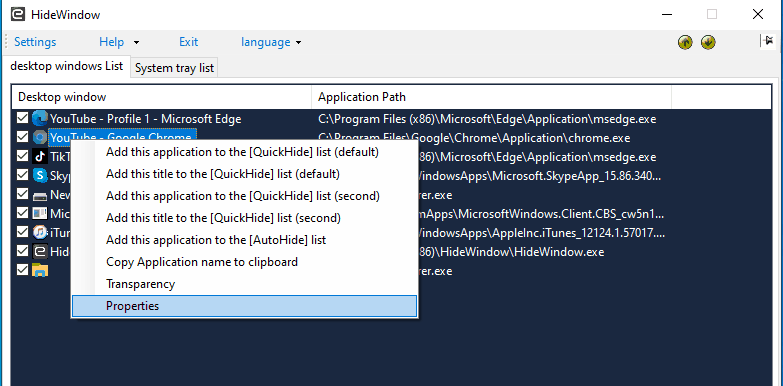Close the HideWindow window
This screenshot has height=386, width=783.
tap(758, 14)
